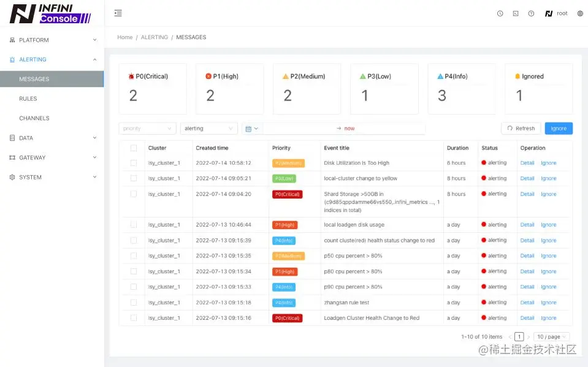Open Detail for Disk Utilization Is Too High
The width and height of the screenshot is (588, 367).
click(x=527, y=163)
